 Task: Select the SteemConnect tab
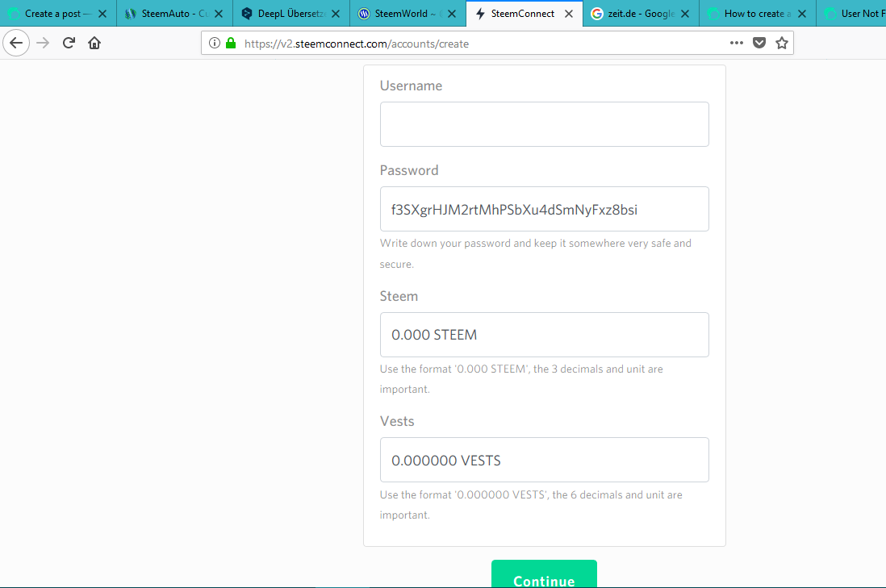(x=524, y=14)
